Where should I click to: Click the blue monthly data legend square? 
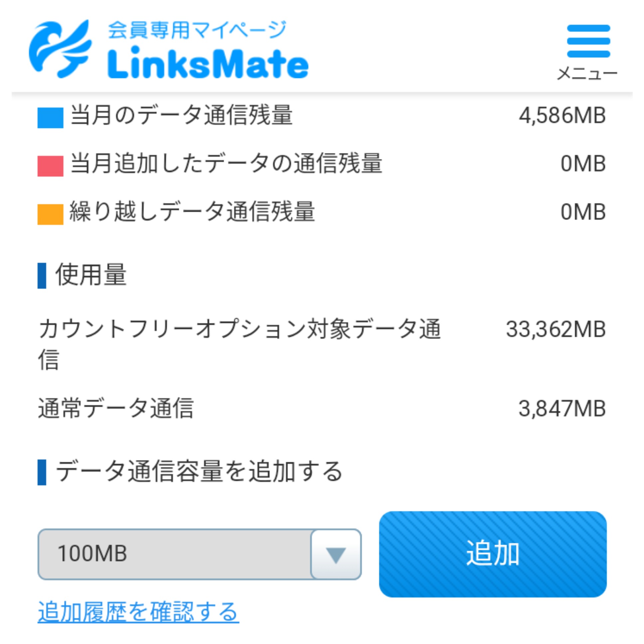[x=50, y=118]
